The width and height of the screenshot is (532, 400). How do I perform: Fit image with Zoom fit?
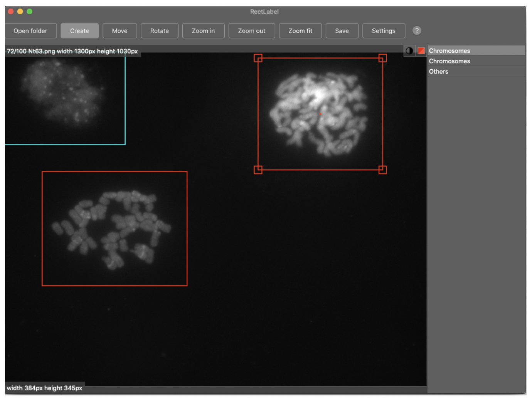[x=300, y=31]
